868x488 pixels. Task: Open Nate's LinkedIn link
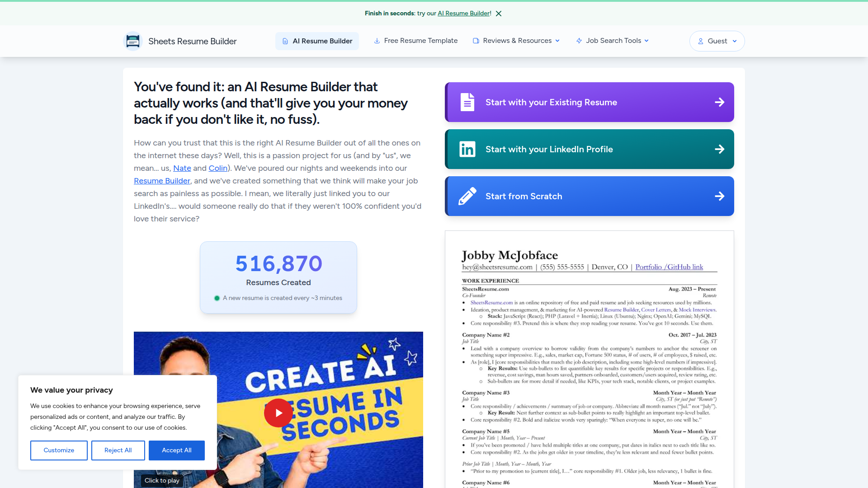(182, 168)
